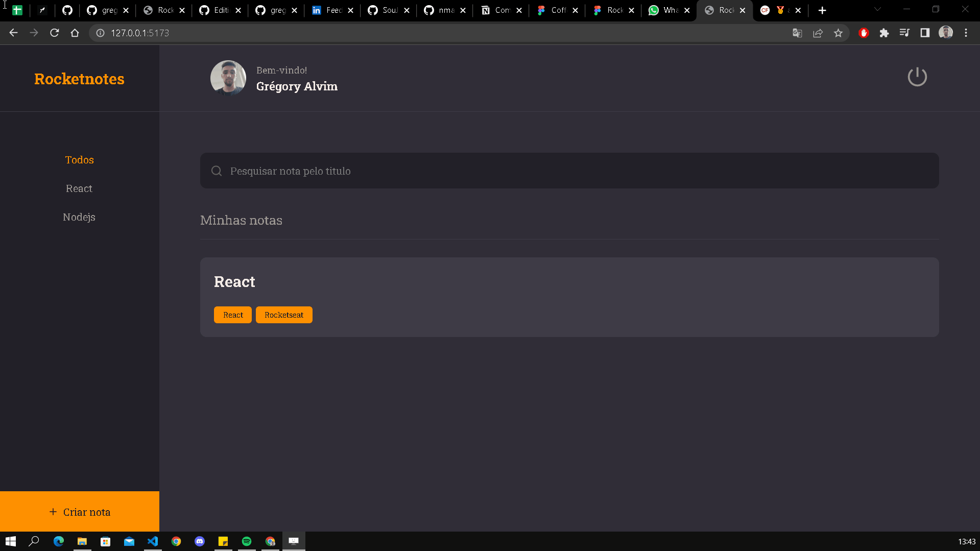Open the Google Translate icon in address bar
980x551 pixels.
coord(797,33)
